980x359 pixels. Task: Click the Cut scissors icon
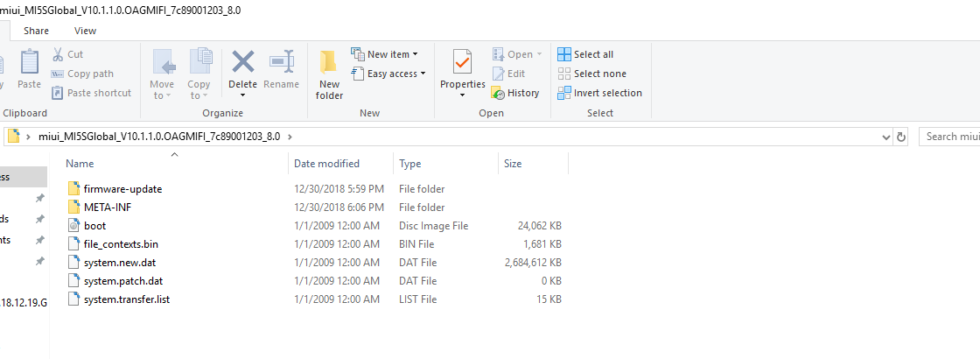point(58,54)
